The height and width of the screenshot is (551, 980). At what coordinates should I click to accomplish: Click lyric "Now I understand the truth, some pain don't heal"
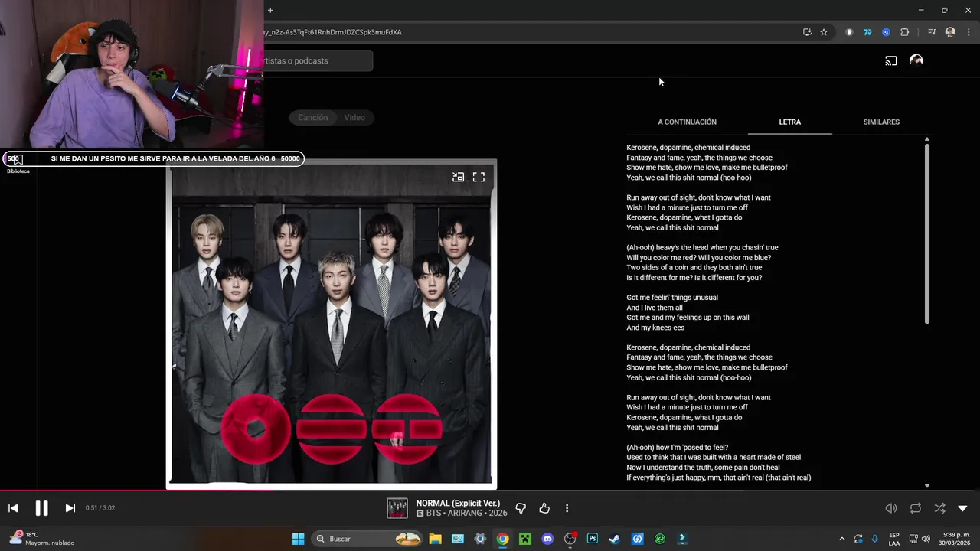(703, 468)
